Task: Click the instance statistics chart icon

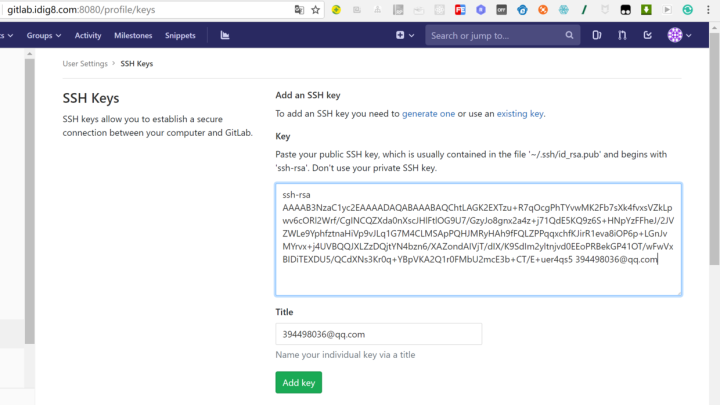Action: [x=225, y=35]
